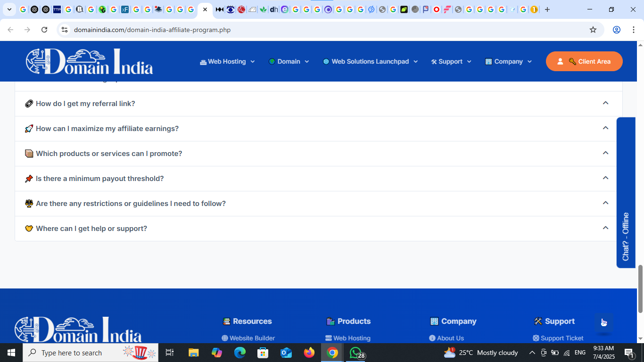This screenshot has width=644, height=362.
Task: Open Support Ticket footer link
Action: (x=558, y=338)
